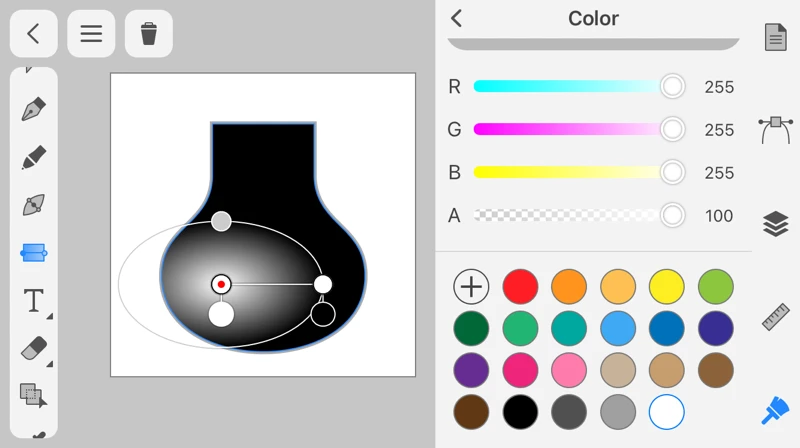Image resolution: width=800 pixels, height=448 pixels.
Task: Go back using top-left arrow button
Action: coord(34,34)
